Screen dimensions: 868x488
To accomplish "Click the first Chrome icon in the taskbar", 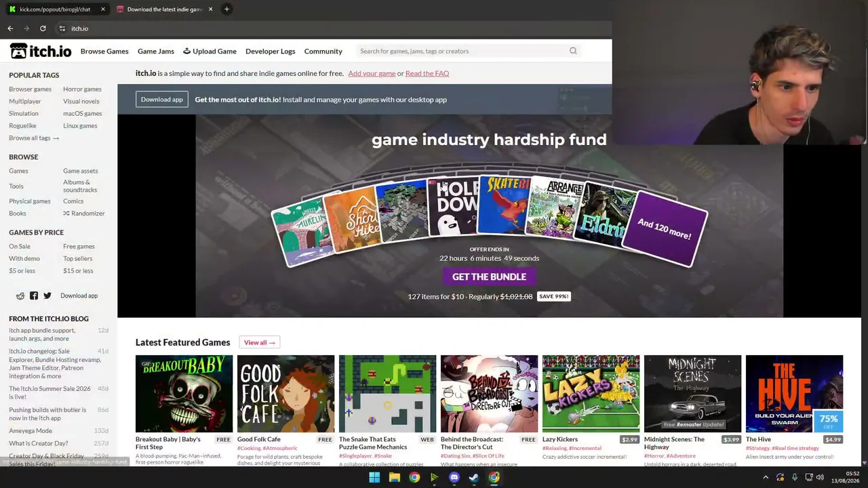I will [414, 477].
